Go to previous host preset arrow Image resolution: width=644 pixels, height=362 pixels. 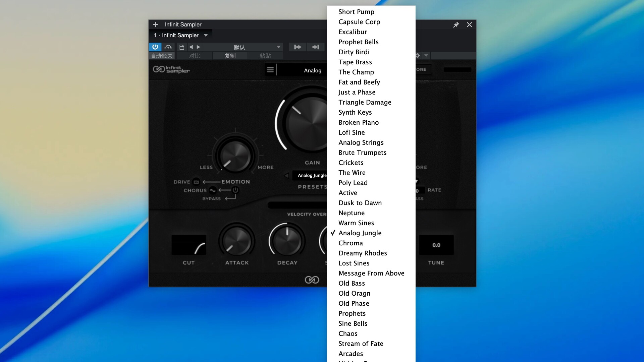pos(191,47)
